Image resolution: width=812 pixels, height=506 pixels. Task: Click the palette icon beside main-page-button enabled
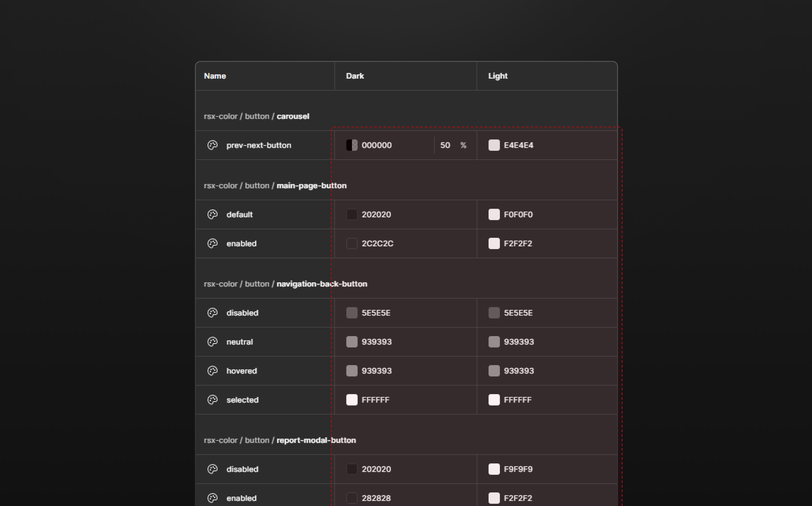click(x=212, y=244)
